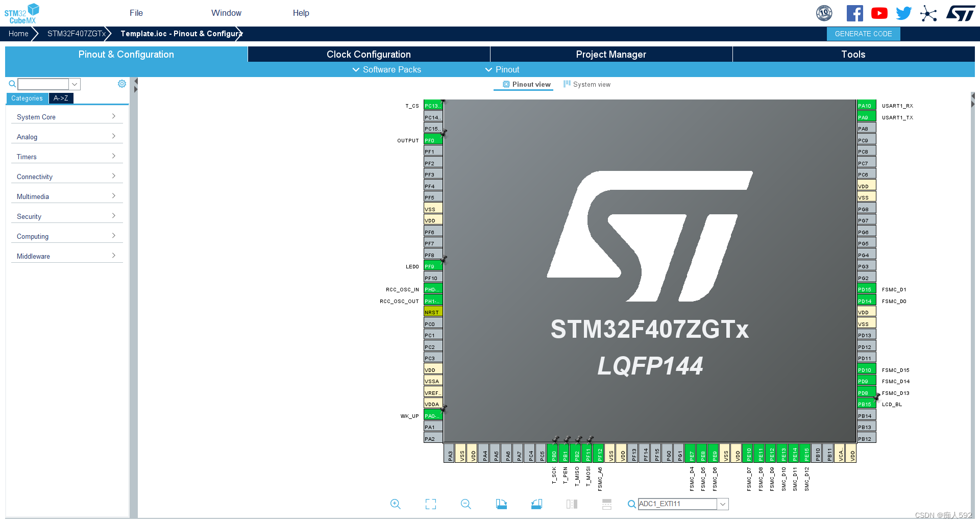Select the green PA9 pin (USART1_TX)
This screenshot has height=524, width=980.
[x=867, y=117]
